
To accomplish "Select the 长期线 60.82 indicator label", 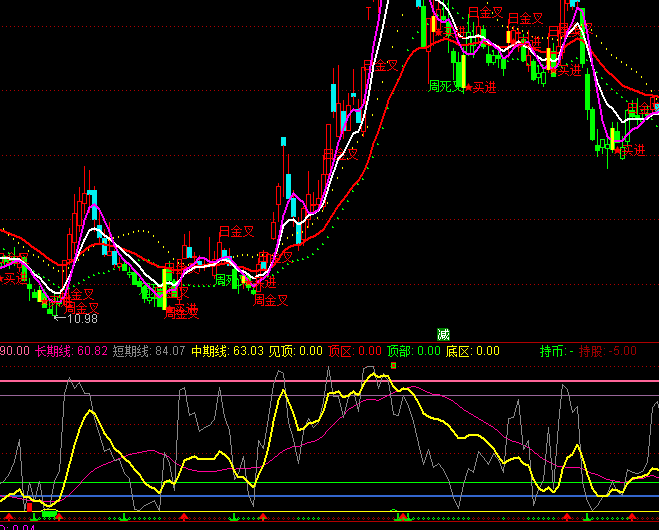I will click(x=71, y=351).
